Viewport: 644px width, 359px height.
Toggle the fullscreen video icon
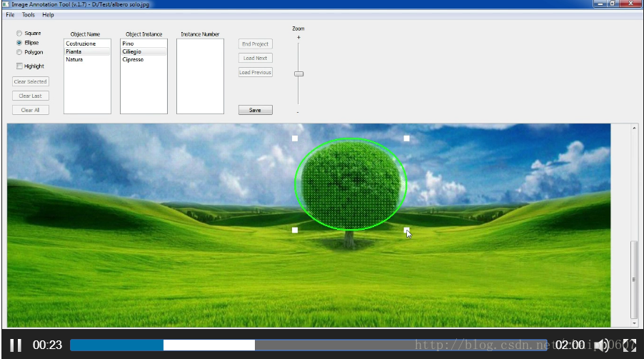629,345
